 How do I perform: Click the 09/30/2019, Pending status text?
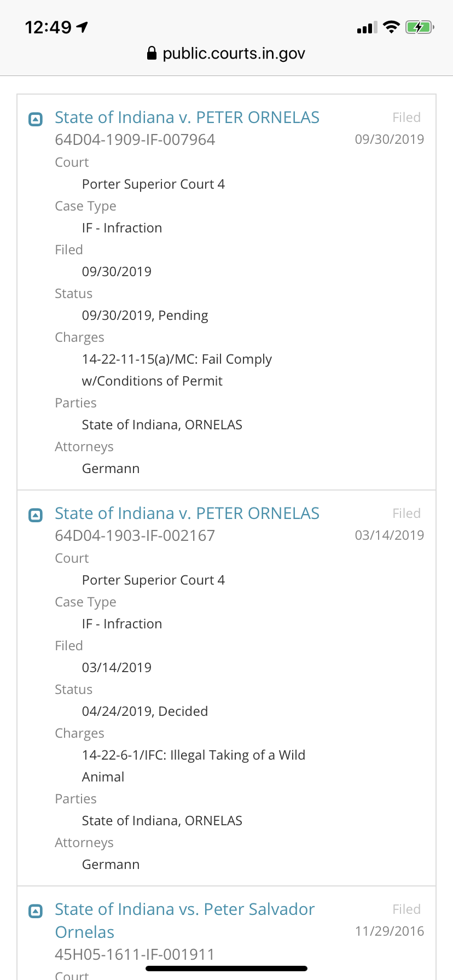(x=145, y=316)
